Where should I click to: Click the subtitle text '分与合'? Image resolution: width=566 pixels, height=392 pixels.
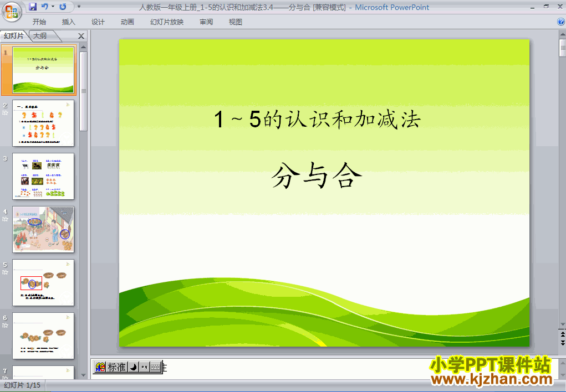pyautogui.click(x=317, y=176)
